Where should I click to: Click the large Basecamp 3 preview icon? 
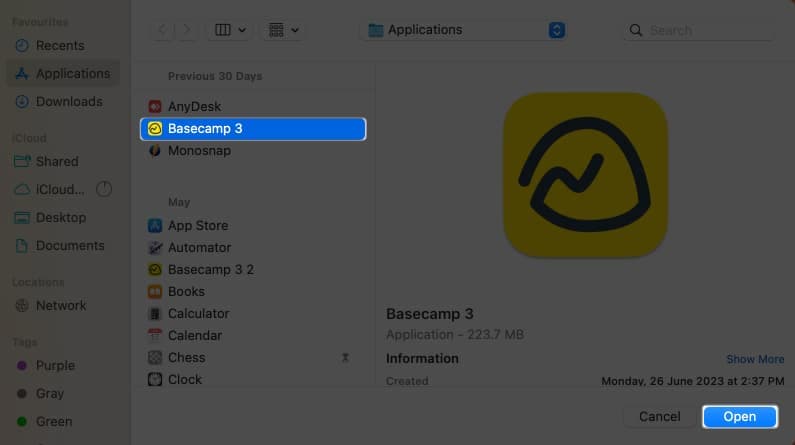click(585, 175)
